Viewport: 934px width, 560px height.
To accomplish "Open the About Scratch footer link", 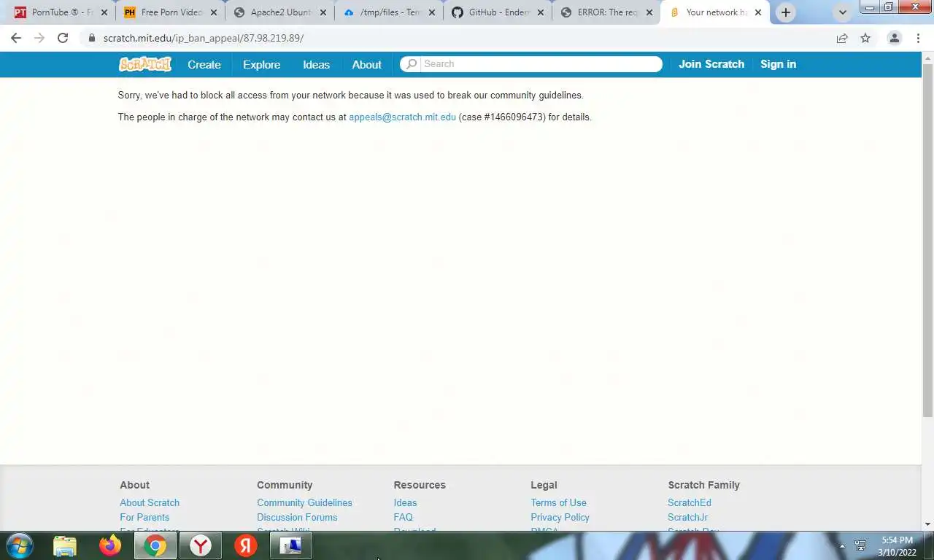I will tap(150, 502).
